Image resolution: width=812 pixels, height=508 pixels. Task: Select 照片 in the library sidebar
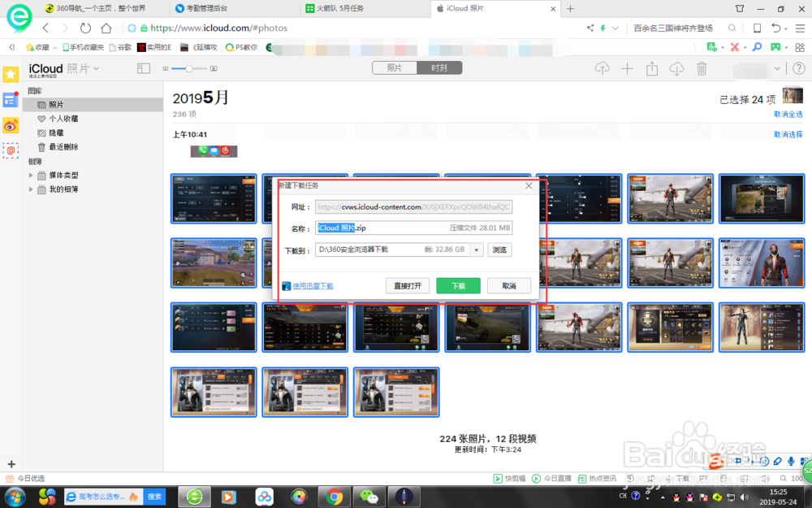(93, 105)
